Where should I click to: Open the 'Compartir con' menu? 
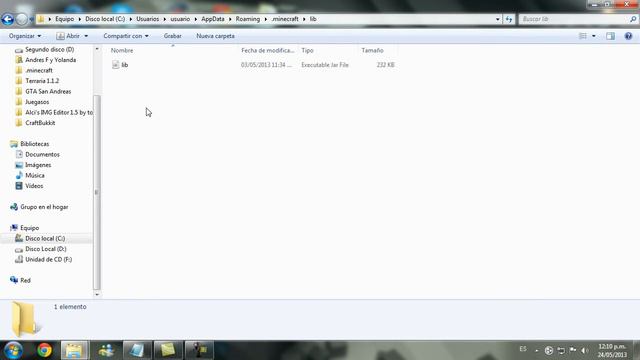click(x=126, y=36)
